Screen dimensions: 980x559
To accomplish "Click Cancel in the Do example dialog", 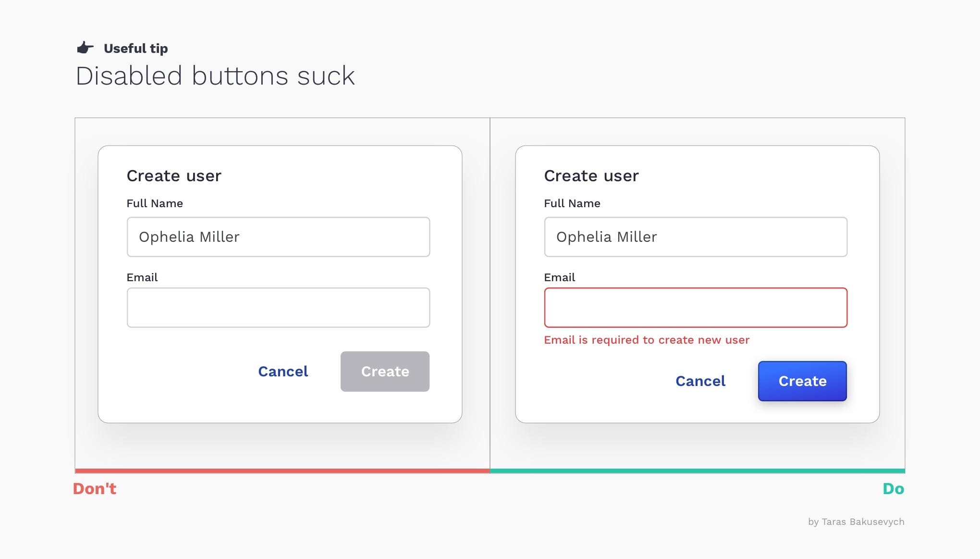I will pos(700,381).
